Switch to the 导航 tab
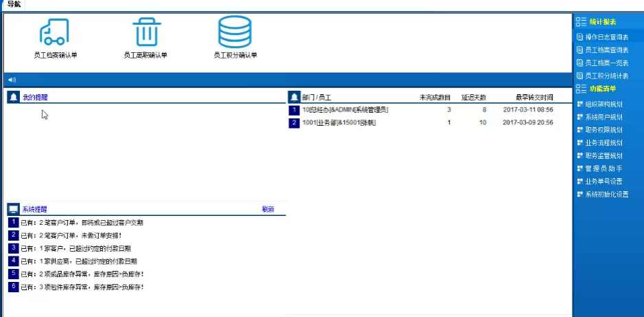 tap(14, 5)
